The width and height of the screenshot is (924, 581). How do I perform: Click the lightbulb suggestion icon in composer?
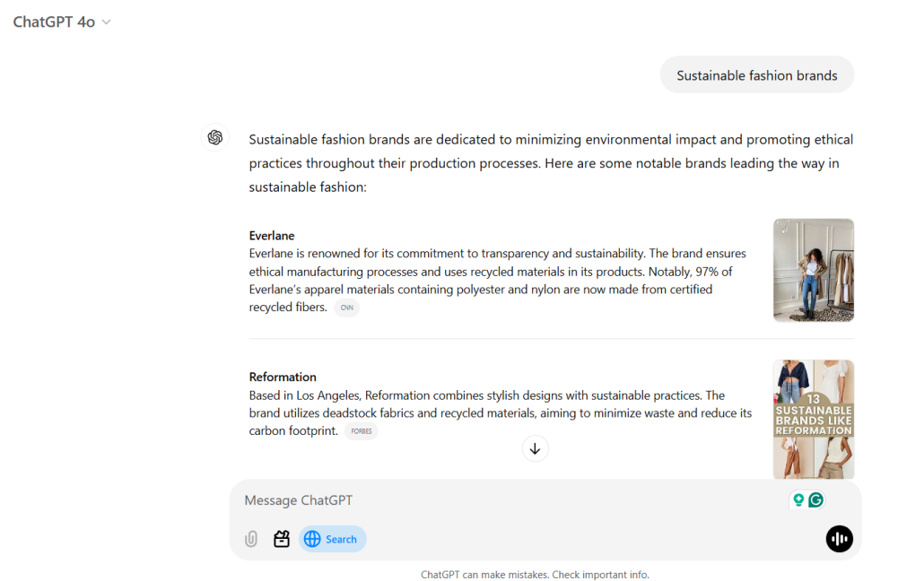pos(798,500)
